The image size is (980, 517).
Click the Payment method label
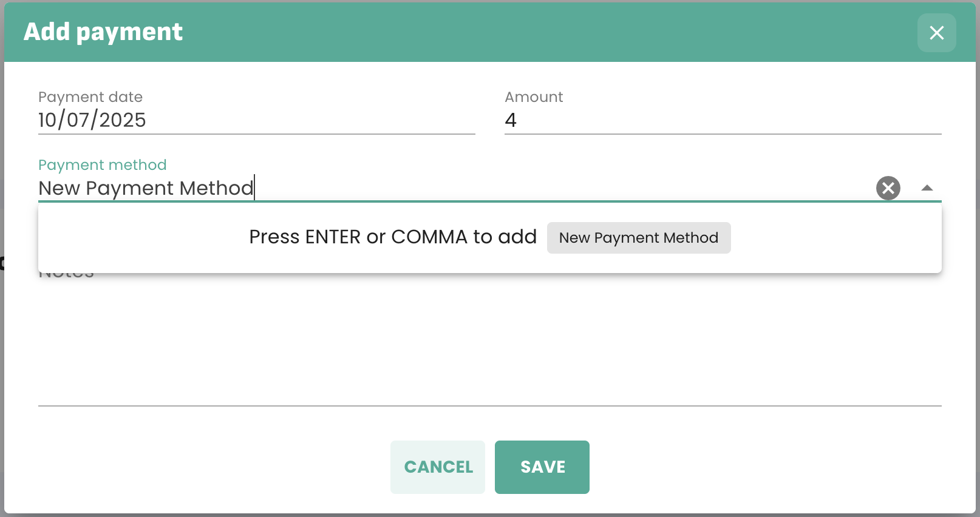point(102,165)
